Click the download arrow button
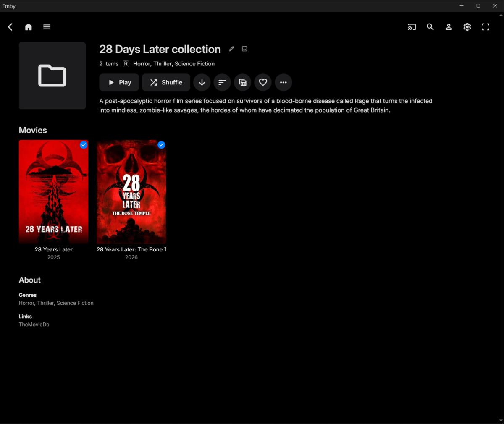This screenshot has height=424, width=504. (x=202, y=82)
